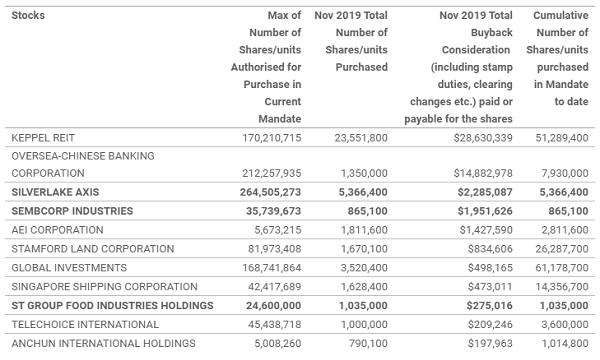Click the $28,630,339 buyback consideration value

tap(483, 138)
